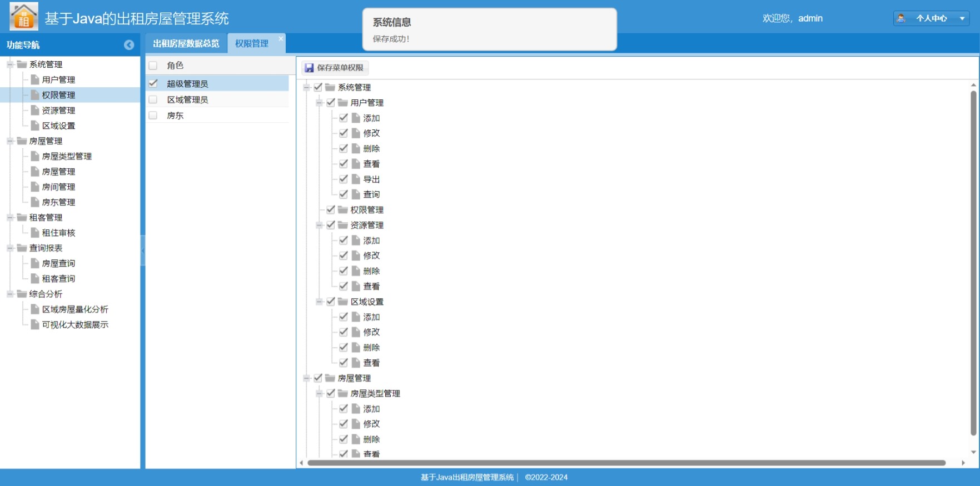Collapse 房屋管理 node in permission tree
Viewport: 980px width, 486px height.
click(306, 378)
